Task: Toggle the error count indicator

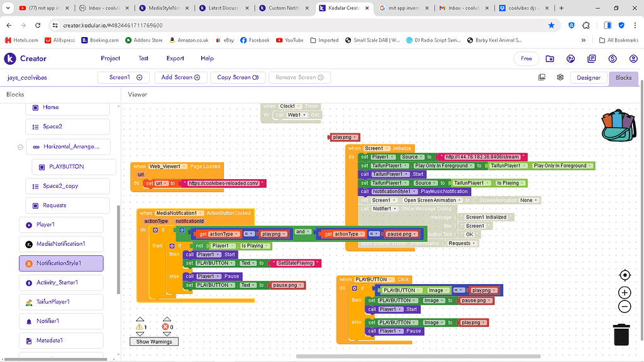Action: 167,327
